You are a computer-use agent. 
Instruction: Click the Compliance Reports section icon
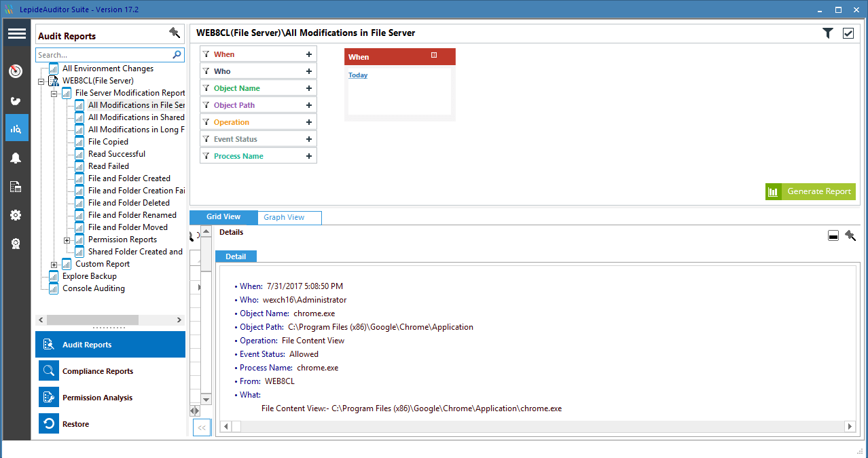[x=49, y=371]
